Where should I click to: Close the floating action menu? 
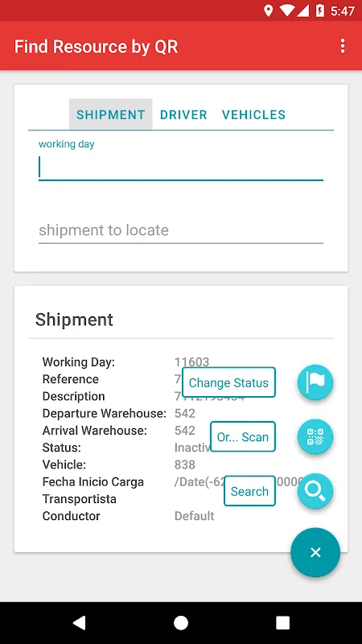(x=315, y=552)
